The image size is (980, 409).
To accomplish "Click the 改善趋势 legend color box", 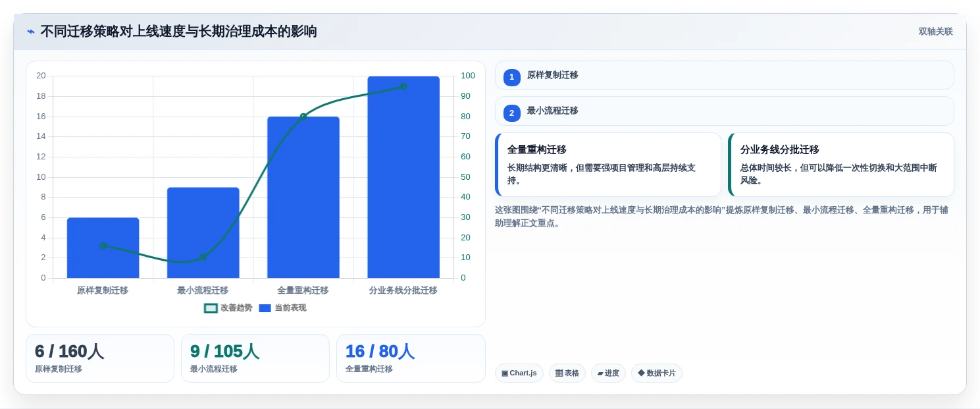I will pyautogui.click(x=211, y=308).
